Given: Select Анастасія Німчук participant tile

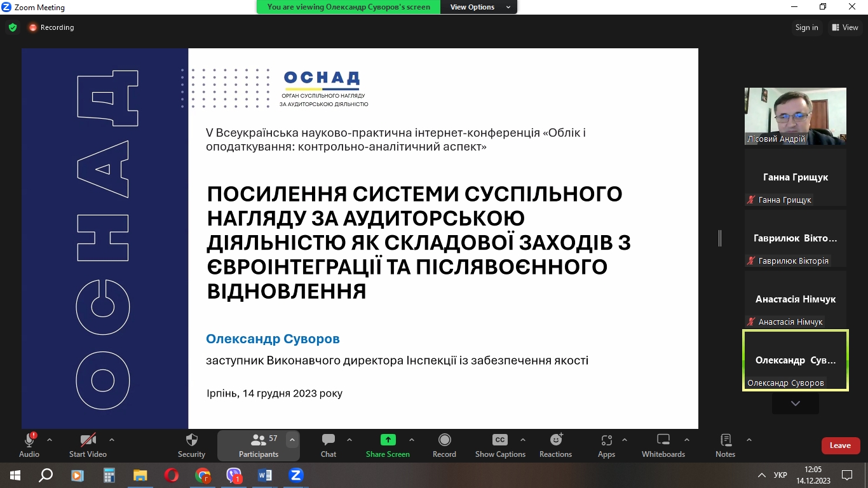Looking at the screenshot, I should click(x=796, y=299).
